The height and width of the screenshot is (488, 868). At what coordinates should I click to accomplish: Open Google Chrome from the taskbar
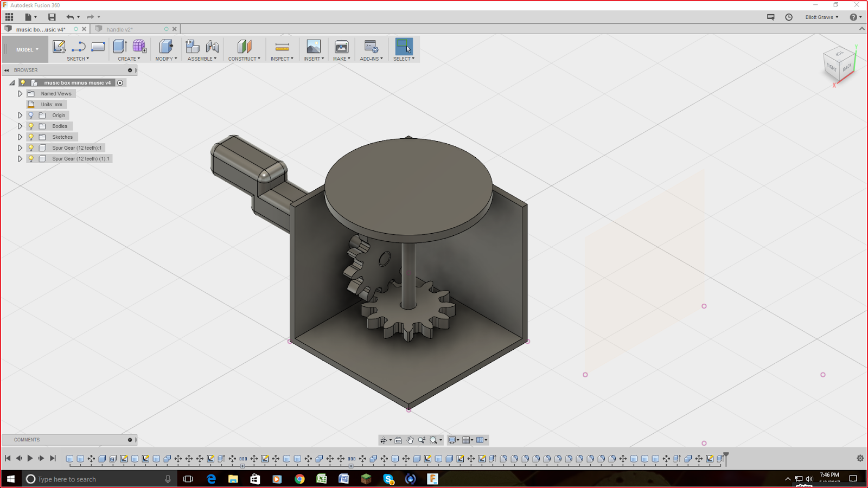click(x=299, y=479)
